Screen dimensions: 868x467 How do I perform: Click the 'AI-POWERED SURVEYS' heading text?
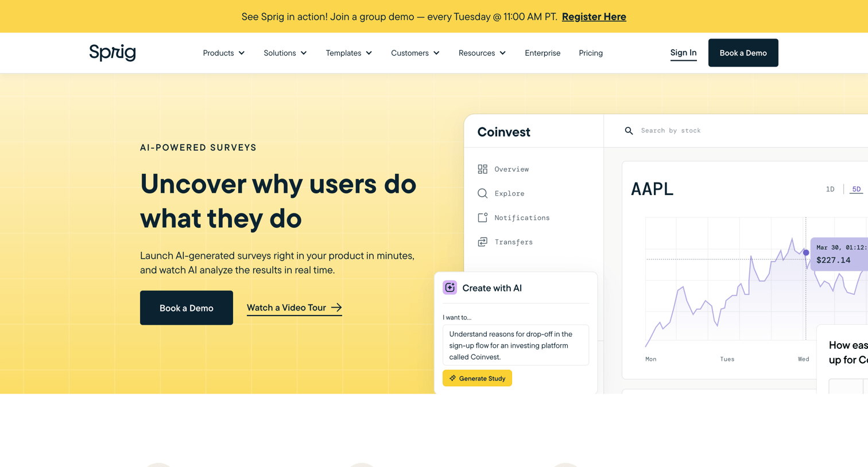tap(198, 147)
